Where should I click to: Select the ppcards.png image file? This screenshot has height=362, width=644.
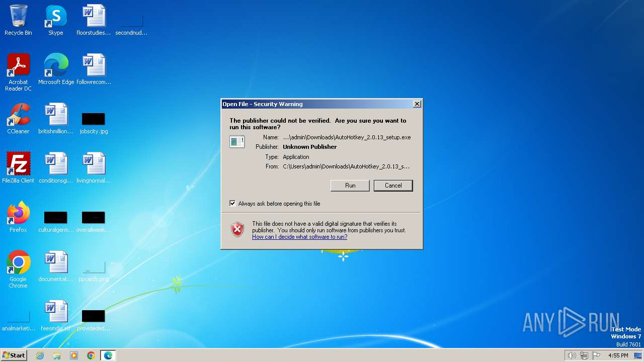pyautogui.click(x=94, y=271)
